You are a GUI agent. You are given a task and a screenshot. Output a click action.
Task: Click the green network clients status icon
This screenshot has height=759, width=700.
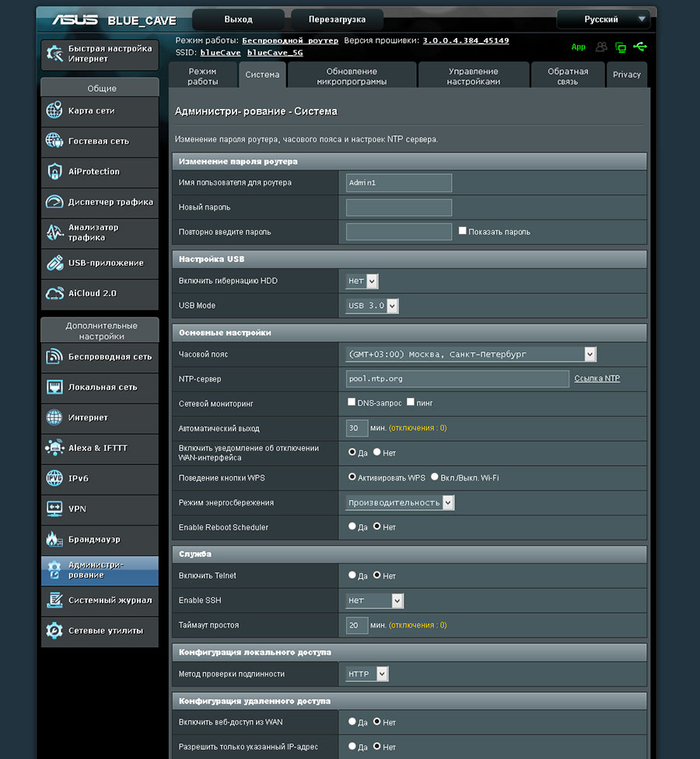point(621,47)
